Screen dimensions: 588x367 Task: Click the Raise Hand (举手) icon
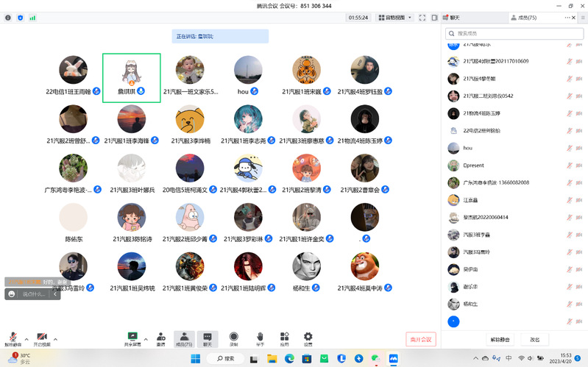click(x=260, y=338)
